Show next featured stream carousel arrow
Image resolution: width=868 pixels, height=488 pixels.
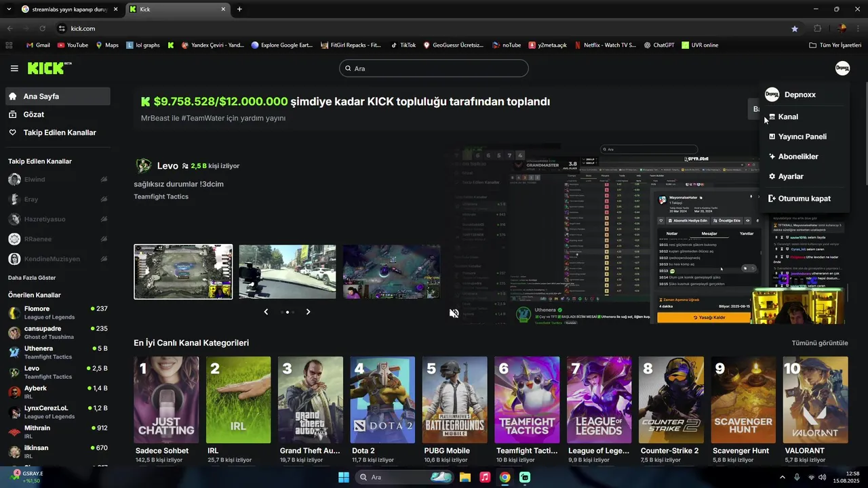click(x=308, y=312)
